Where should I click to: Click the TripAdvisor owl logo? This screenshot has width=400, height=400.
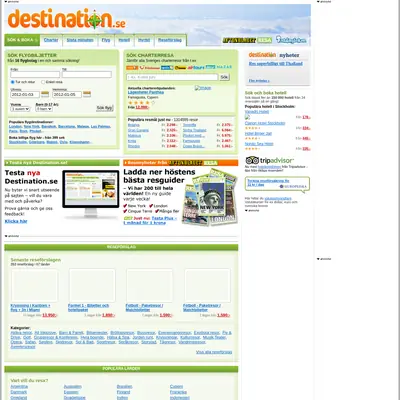point(252,160)
